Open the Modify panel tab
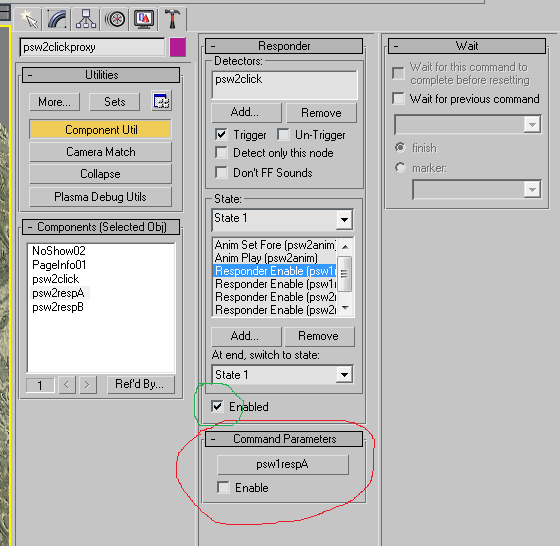Screen dimensions: 560x546 [57, 19]
